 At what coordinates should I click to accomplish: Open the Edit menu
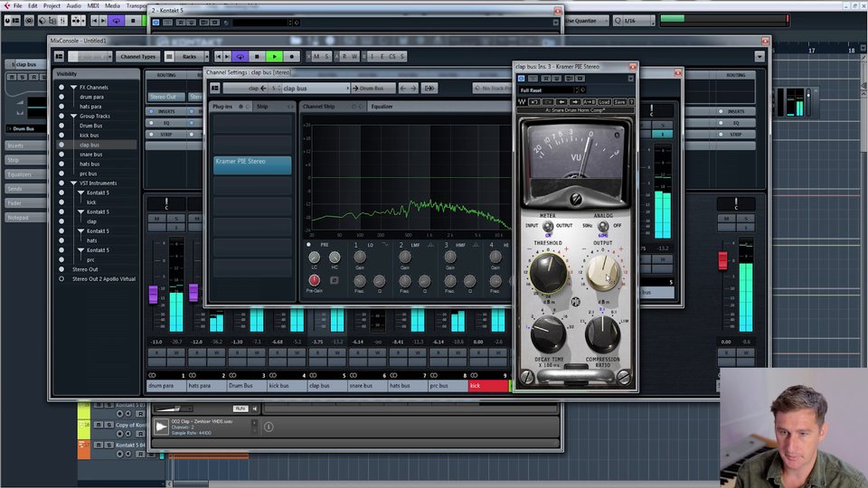(33, 5)
